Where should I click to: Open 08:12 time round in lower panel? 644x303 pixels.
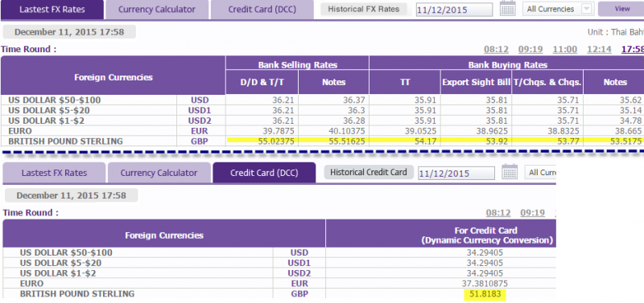[x=498, y=213]
